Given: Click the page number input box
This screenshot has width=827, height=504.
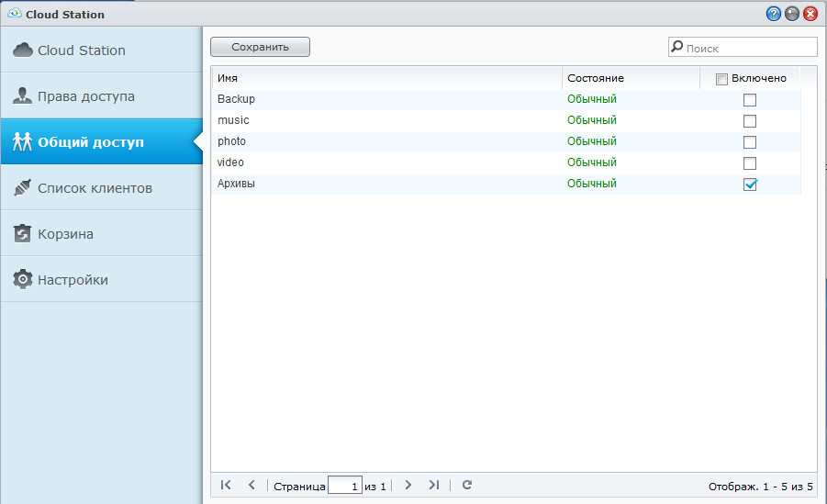Looking at the screenshot, I should [344, 486].
